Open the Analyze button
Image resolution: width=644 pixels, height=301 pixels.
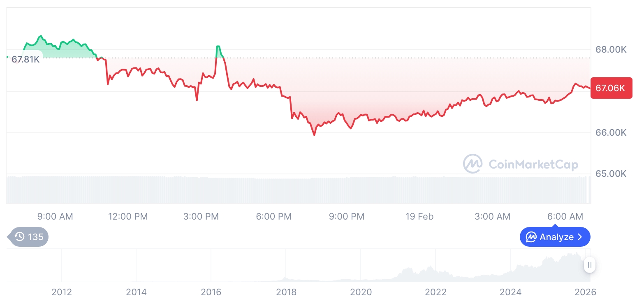555,237
